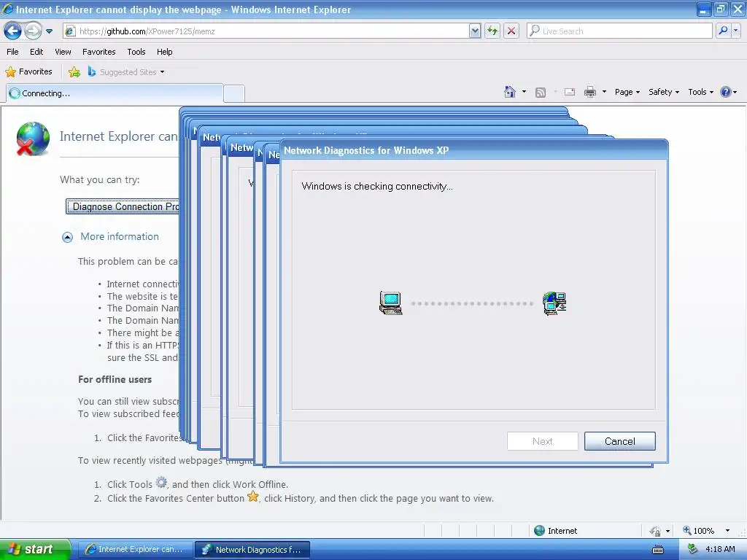Click the Help question mark icon

[726, 92]
